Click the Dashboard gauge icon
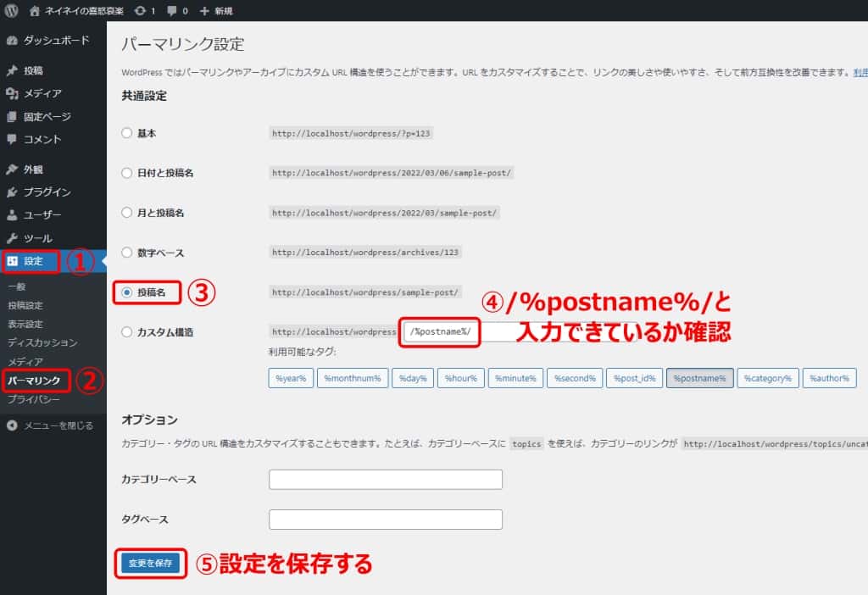The height and width of the screenshot is (595, 868). coord(12,41)
